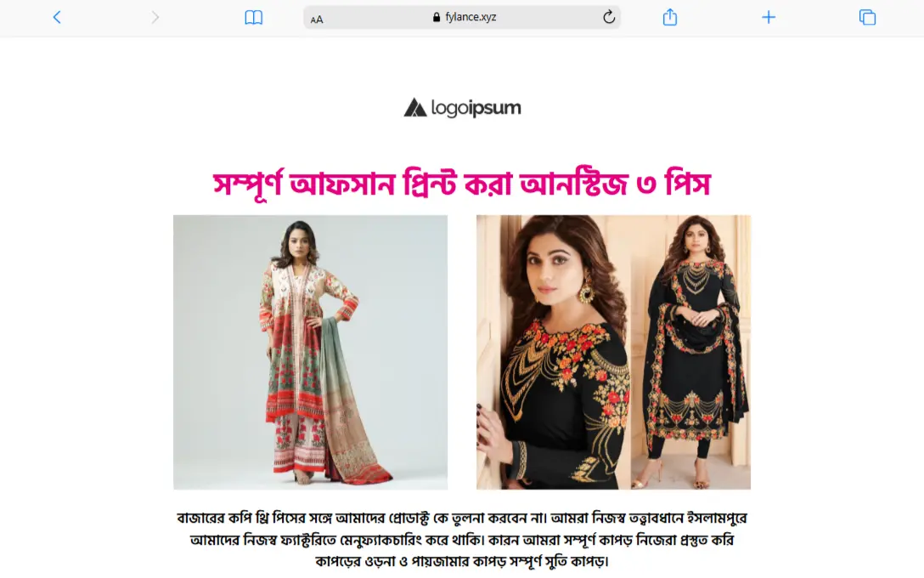Go back to the previous page

[57, 17]
